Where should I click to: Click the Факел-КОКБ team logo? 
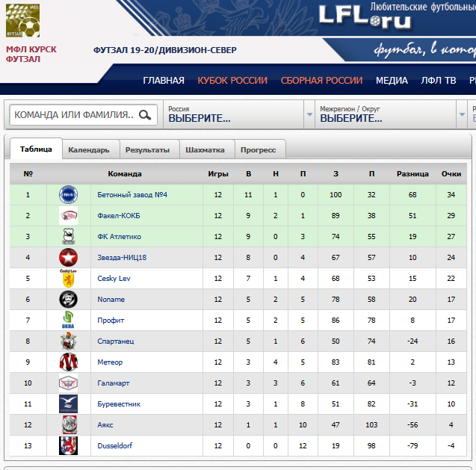[69, 216]
